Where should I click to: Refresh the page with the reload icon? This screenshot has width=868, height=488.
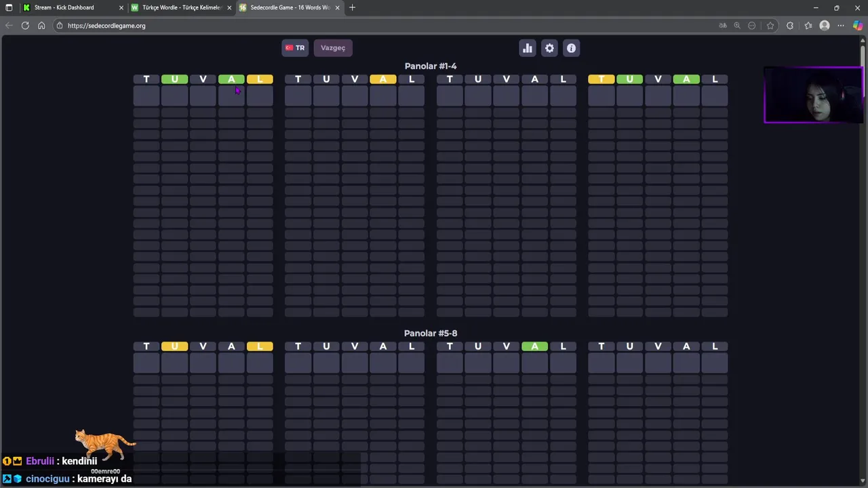25,26
